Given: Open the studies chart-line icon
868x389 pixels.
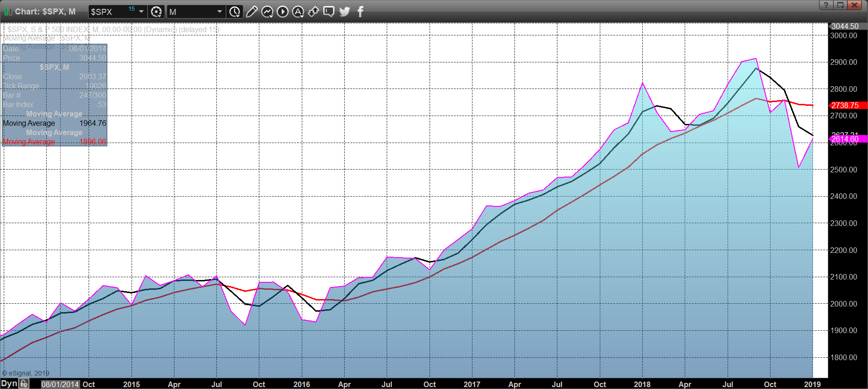Looking at the screenshot, I should pyautogui.click(x=267, y=12).
